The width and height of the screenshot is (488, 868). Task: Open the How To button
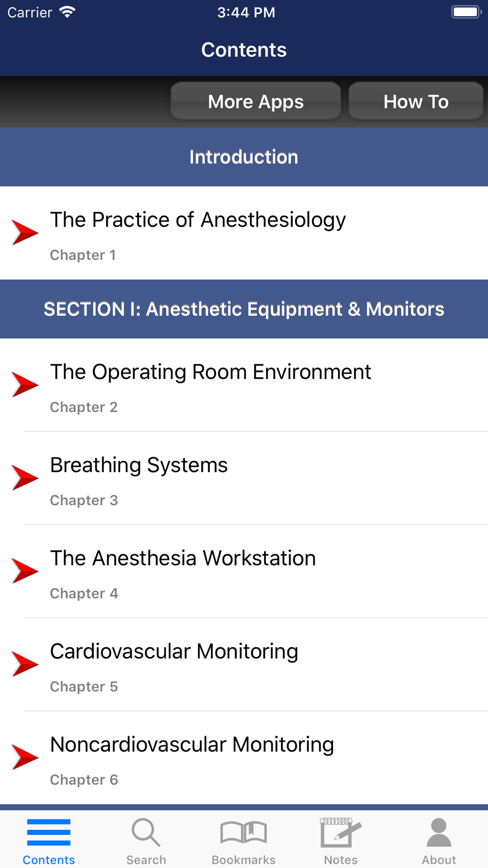click(x=416, y=101)
